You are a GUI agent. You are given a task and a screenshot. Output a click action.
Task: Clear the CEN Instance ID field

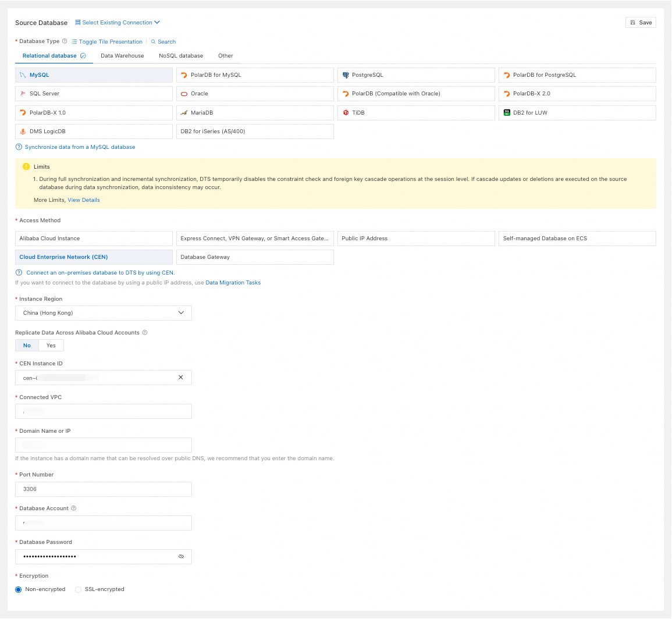coord(181,378)
